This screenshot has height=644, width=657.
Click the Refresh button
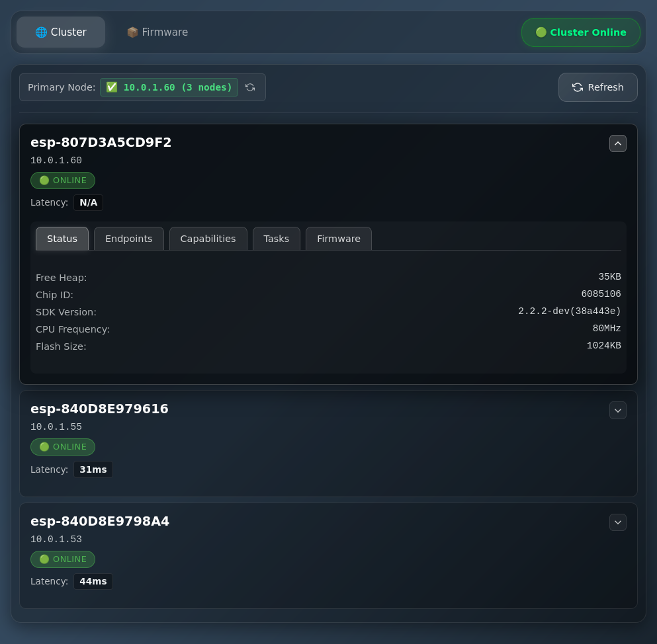coord(597,87)
